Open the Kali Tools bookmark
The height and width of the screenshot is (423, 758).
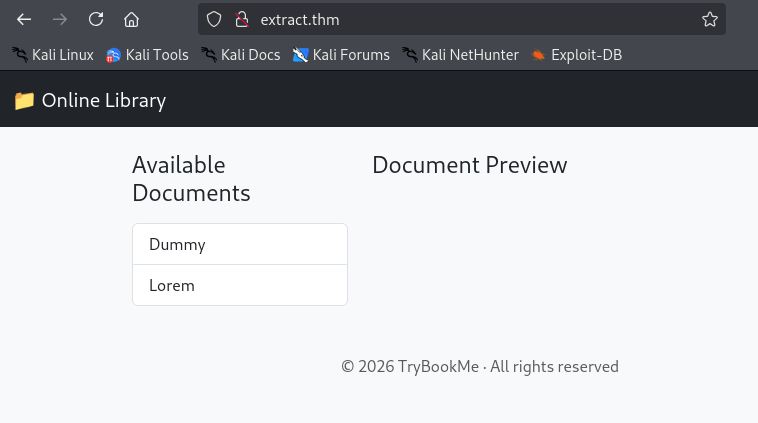click(x=147, y=55)
